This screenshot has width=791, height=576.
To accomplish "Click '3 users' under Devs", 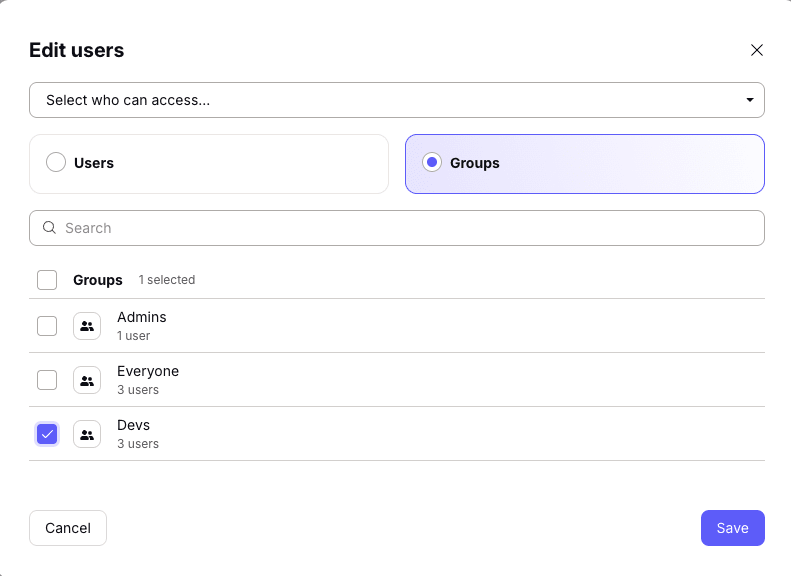I will [x=138, y=443].
